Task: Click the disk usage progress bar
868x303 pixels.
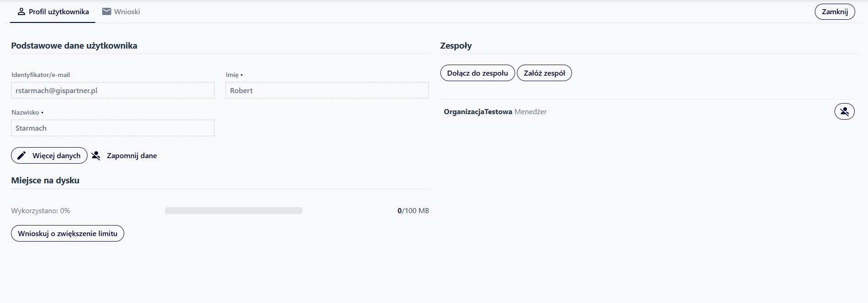Action: 233,211
